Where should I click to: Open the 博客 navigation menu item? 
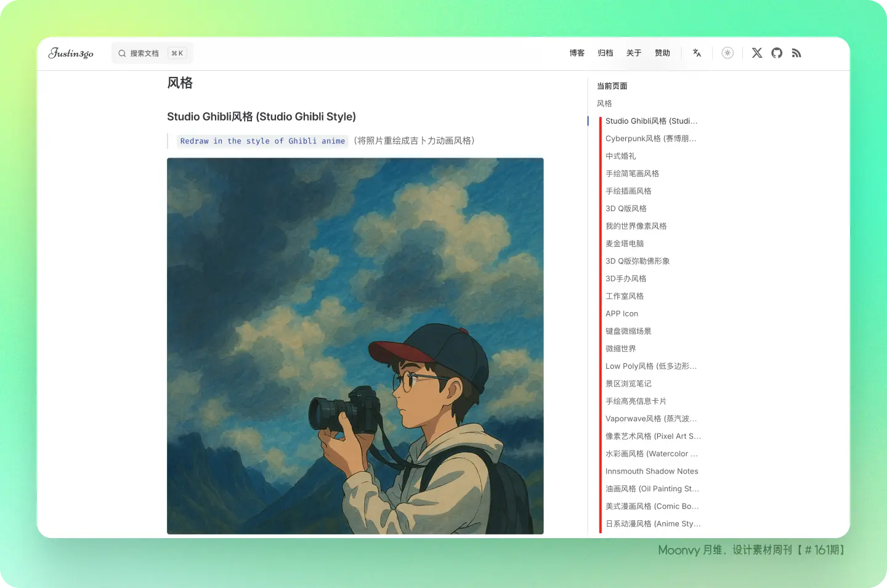tap(577, 53)
